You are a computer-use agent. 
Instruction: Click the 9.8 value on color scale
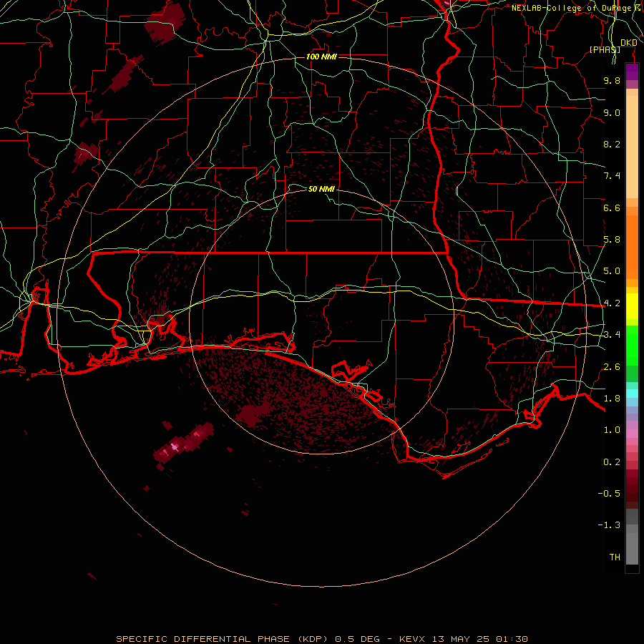point(612,80)
